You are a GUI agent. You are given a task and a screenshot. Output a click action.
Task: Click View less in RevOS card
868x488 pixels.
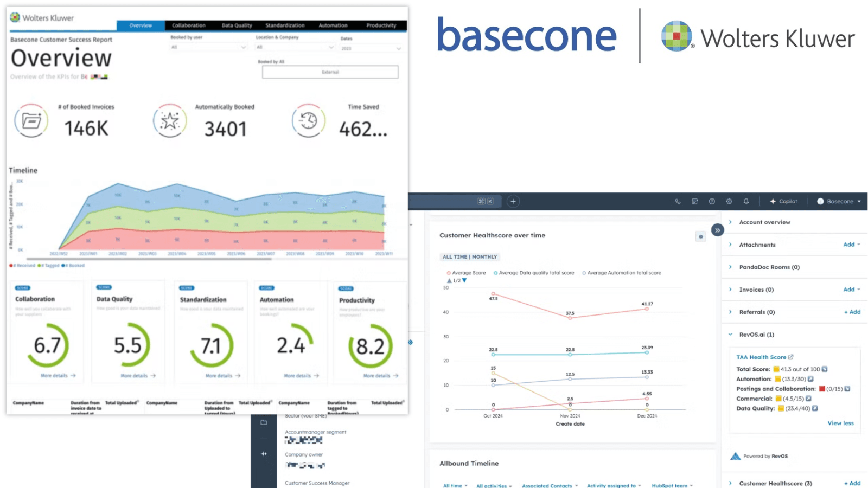tap(840, 423)
